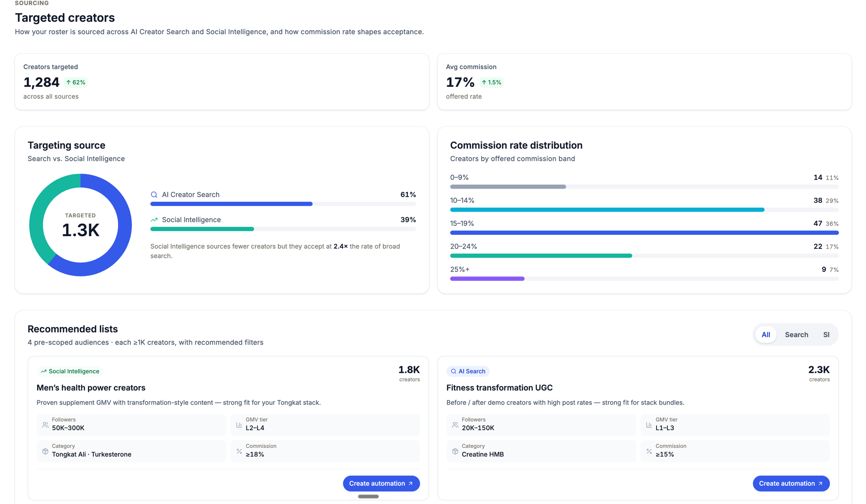
Task: Click arrow icon on Fitness Create automation button
Action: [x=821, y=484]
